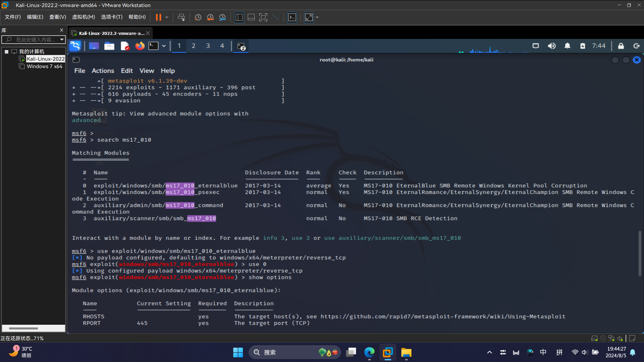Click the terminal vertical scrollbar thumb
Viewport: 644px width, 362px height.
(640, 254)
